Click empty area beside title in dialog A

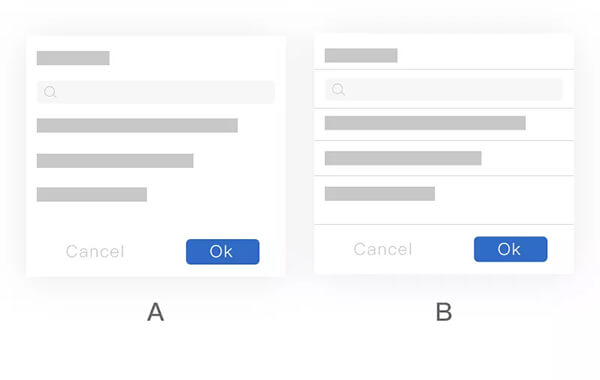coord(195,58)
